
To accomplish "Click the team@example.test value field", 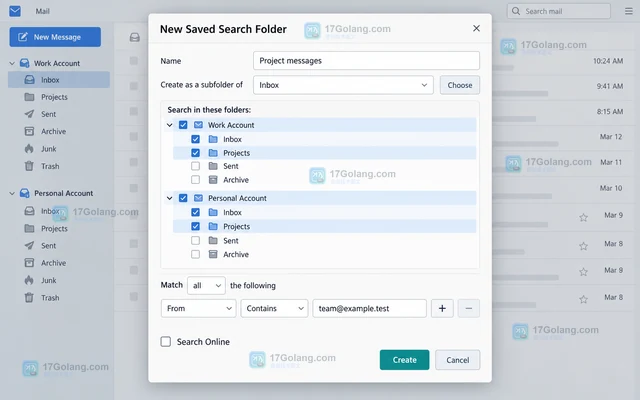I will tap(369, 309).
